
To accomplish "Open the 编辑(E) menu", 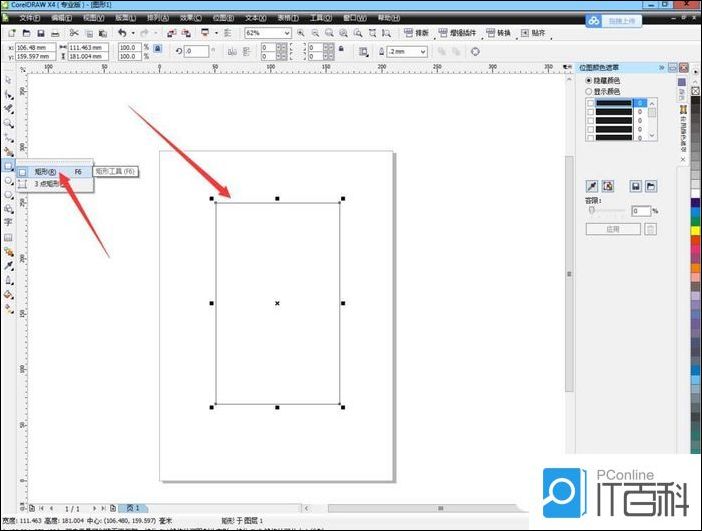I will (x=61, y=18).
